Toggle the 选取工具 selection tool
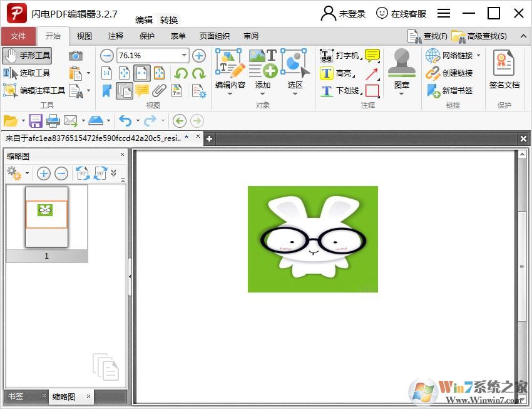 click(x=27, y=73)
